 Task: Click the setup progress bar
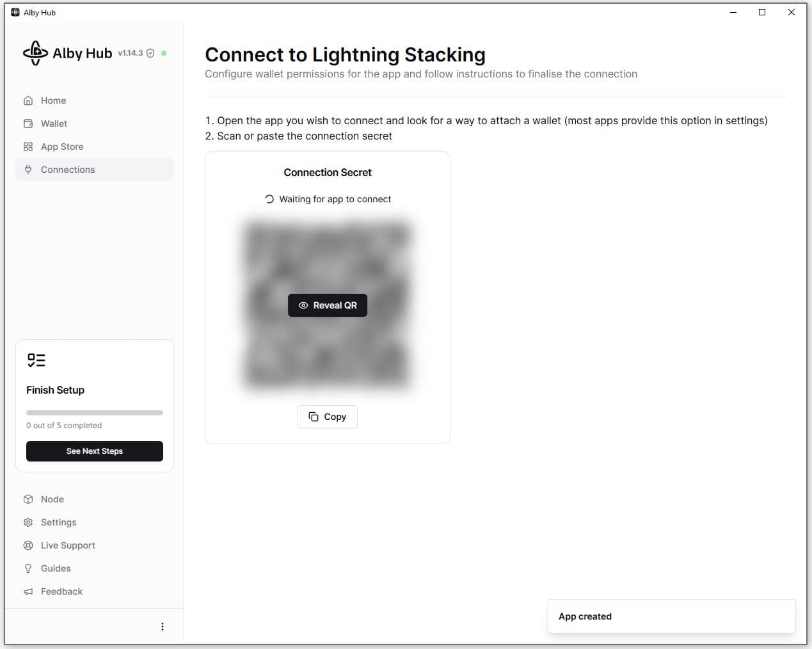click(95, 413)
